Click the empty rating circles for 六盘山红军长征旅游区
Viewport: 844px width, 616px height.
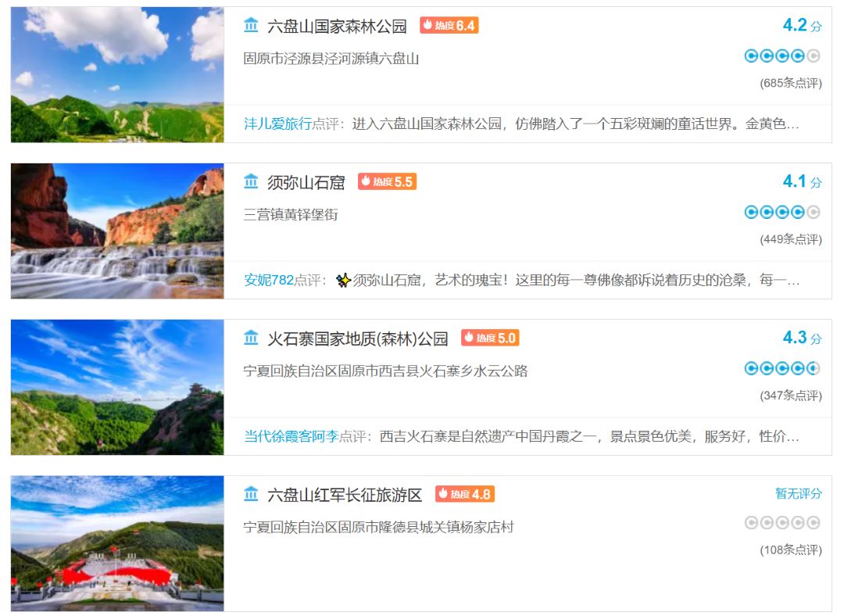(782, 522)
